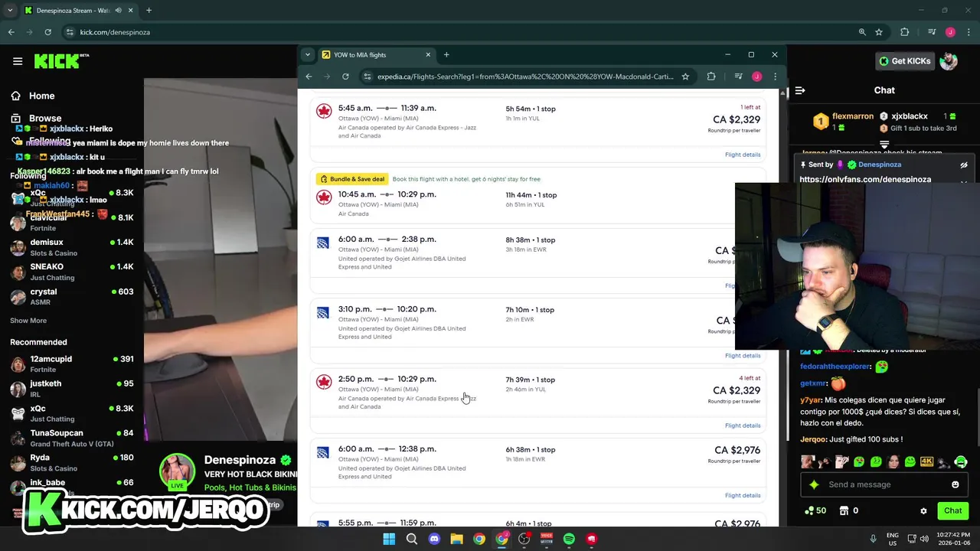Open the pinned onlyfans.com link
The width and height of the screenshot is (980, 551).
pyautogui.click(x=865, y=179)
